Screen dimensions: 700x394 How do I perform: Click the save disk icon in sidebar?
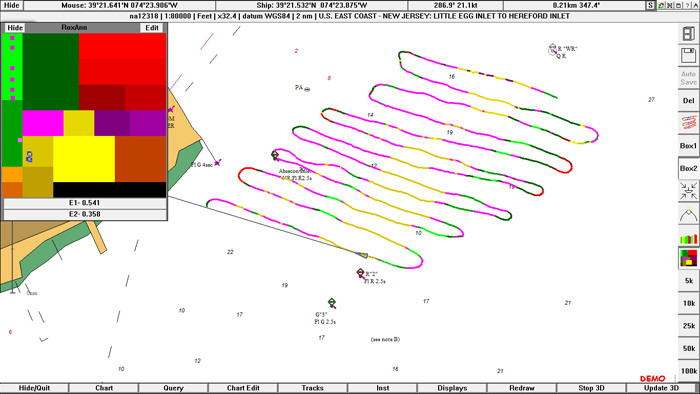[688, 56]
